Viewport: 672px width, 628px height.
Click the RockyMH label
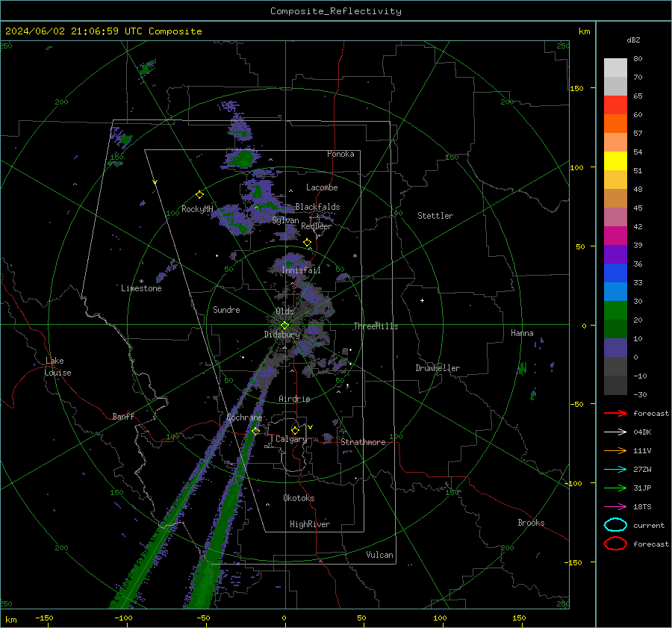pos(197,209)
